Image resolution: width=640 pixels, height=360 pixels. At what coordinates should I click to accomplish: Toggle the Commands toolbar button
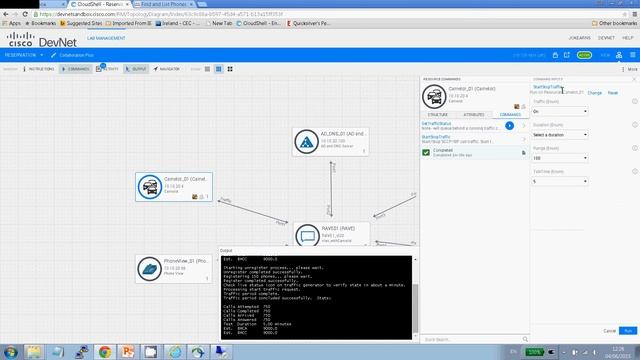pos(76,69)
